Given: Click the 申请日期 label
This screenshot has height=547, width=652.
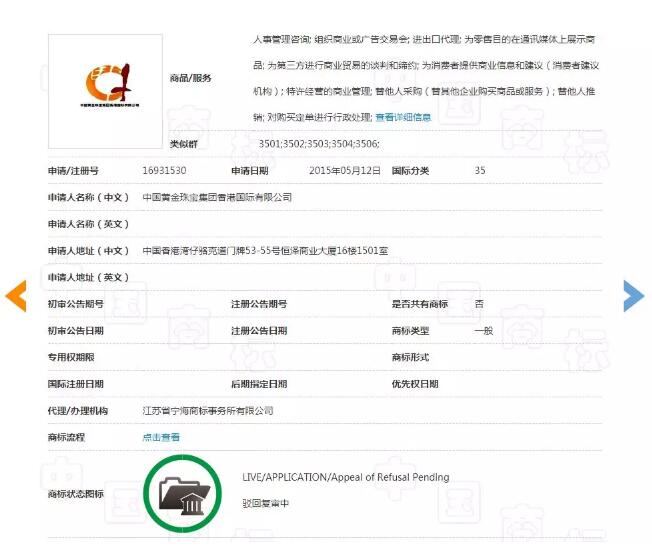Looking at the screenshot, I should [x=249, y=171].
